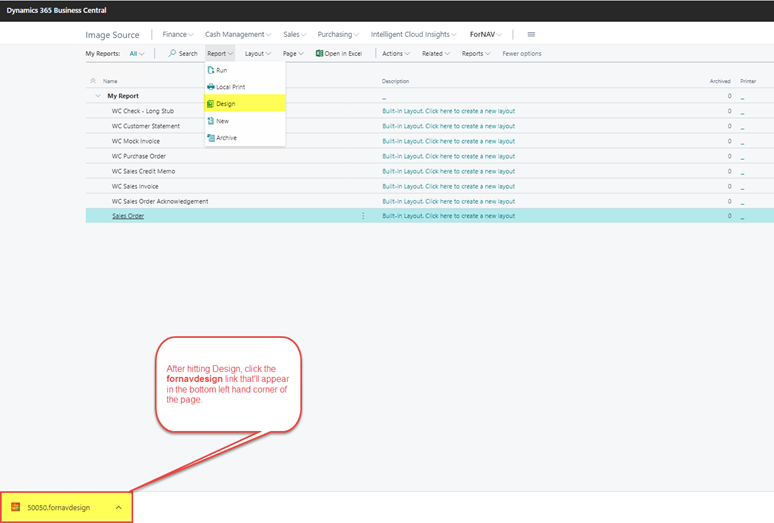Click layout link for WC Purchase Order

click(x=448, y=156)
